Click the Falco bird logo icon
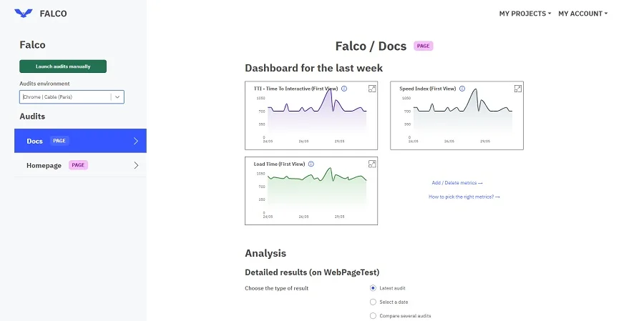644x321 pixels. tap(24, 13)
